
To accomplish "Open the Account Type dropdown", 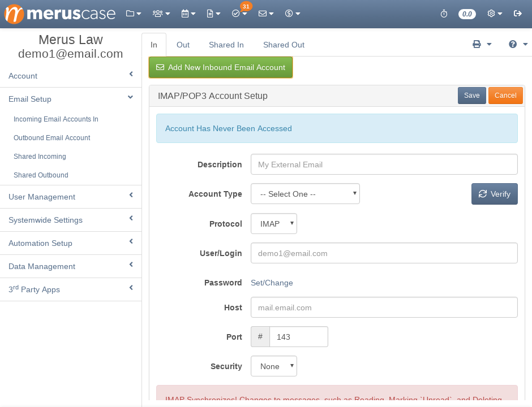I will pyautogui.click(x=306, y=194).
